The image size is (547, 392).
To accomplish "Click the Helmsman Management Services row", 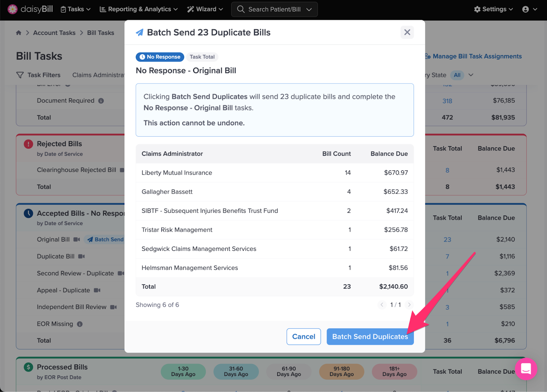I will pos(275,268).
